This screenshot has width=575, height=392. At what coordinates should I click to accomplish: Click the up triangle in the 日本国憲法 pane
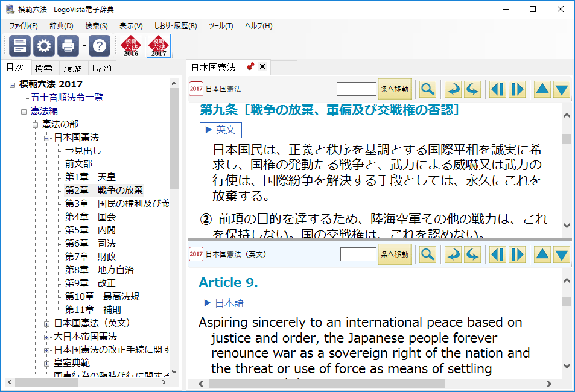tap(542, 89)
